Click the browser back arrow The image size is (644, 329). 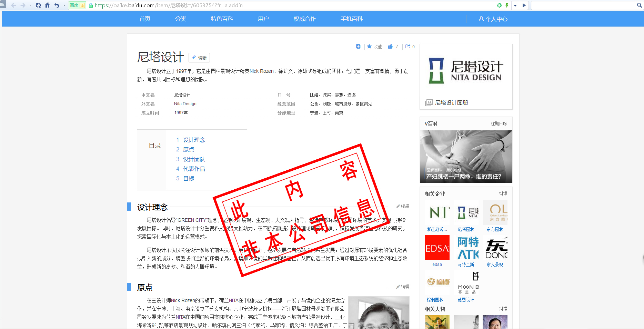click(x=14, y=5)
